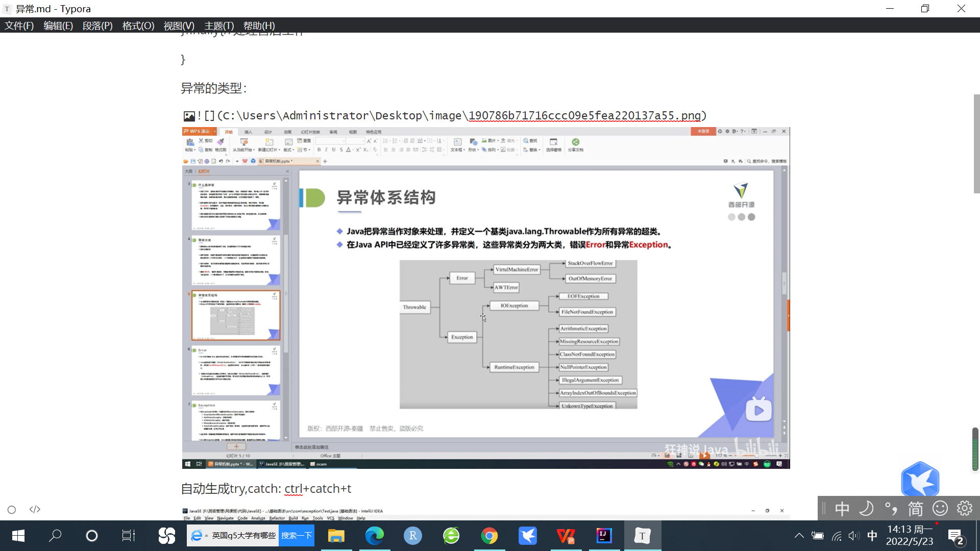Open the WPS Office taskbar icon
Screen dimensions: 980x551
(566, 536)
